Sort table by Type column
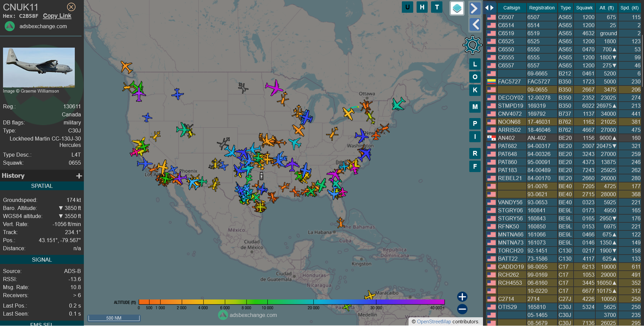644x326 pixels. tap(566, 8)
